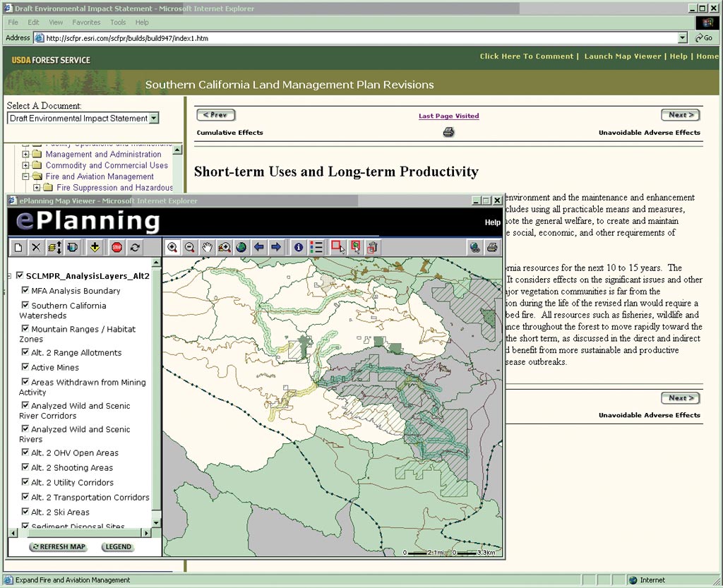
Task: Click the layer list scroll down arrow
Action: click(156, 523)
